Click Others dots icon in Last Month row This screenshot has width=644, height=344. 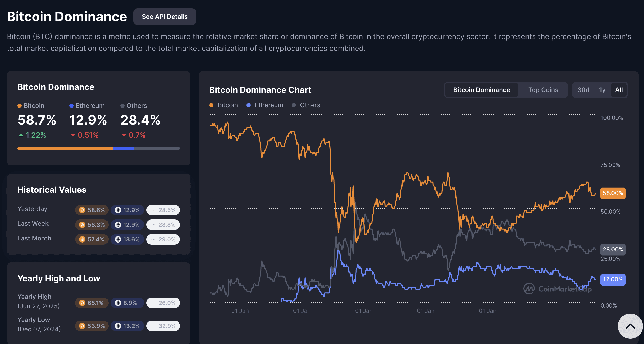pyautogui.click(x=153, y=239)
